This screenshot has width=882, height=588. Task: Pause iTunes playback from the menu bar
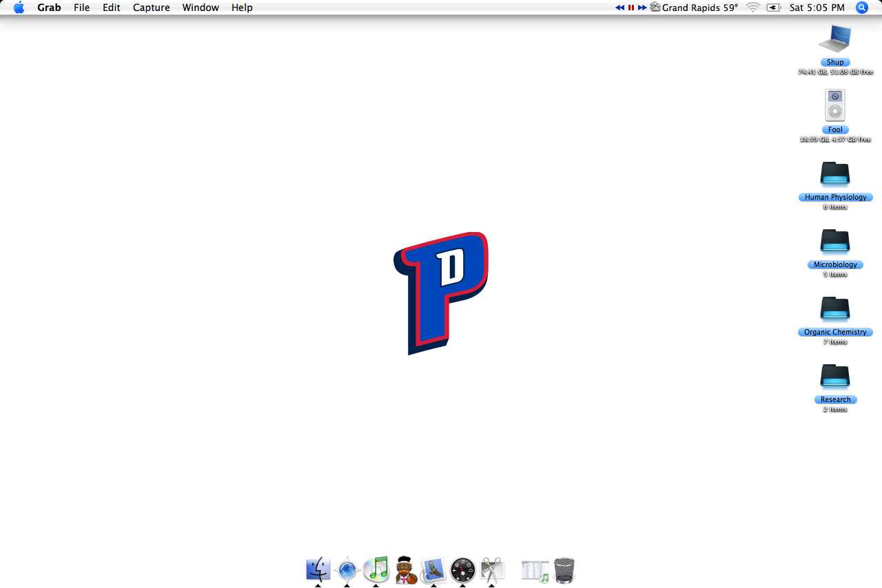point(630,8)
